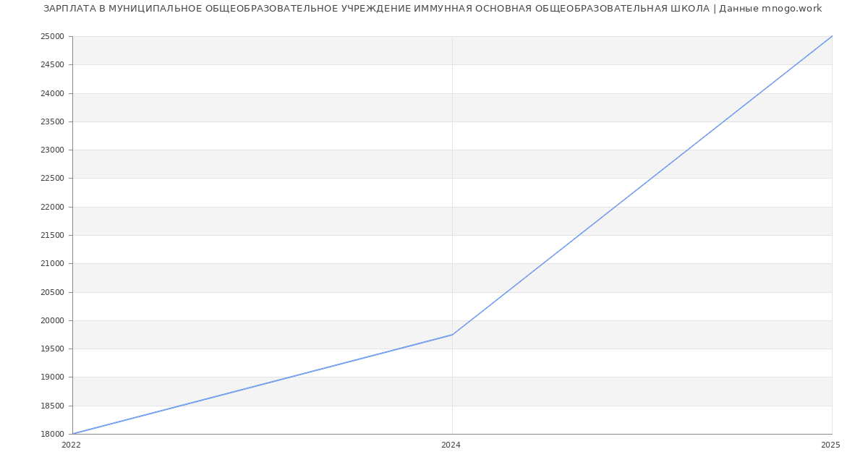Click the 18500 y-axis label
The height and width of the screenshot is (470, 868).
click(x=53, y=406)
